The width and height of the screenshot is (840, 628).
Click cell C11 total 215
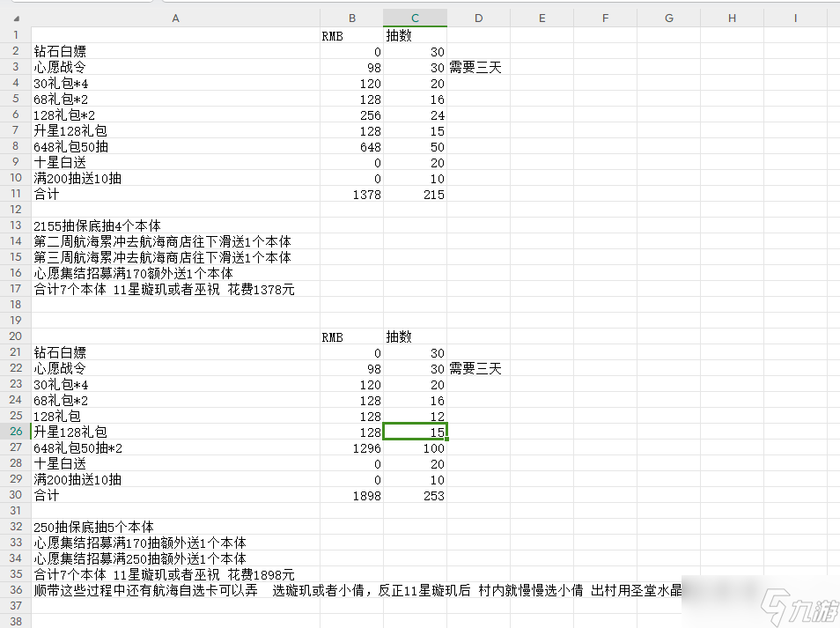[x=416, y=194]
